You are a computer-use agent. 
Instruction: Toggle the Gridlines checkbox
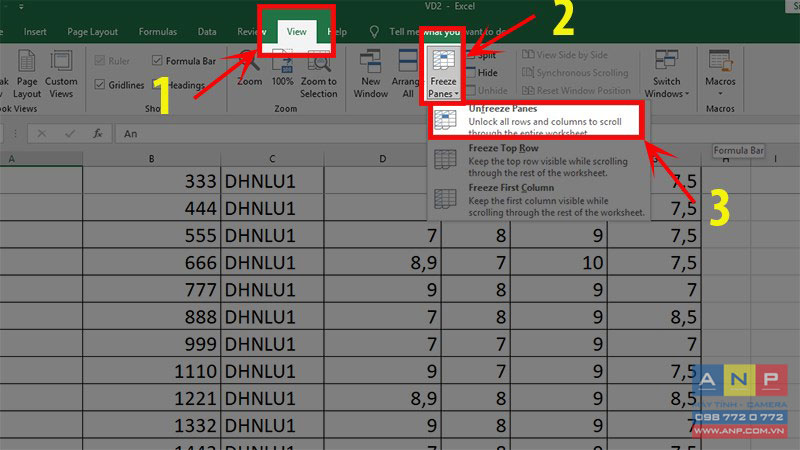click(99, 85)
